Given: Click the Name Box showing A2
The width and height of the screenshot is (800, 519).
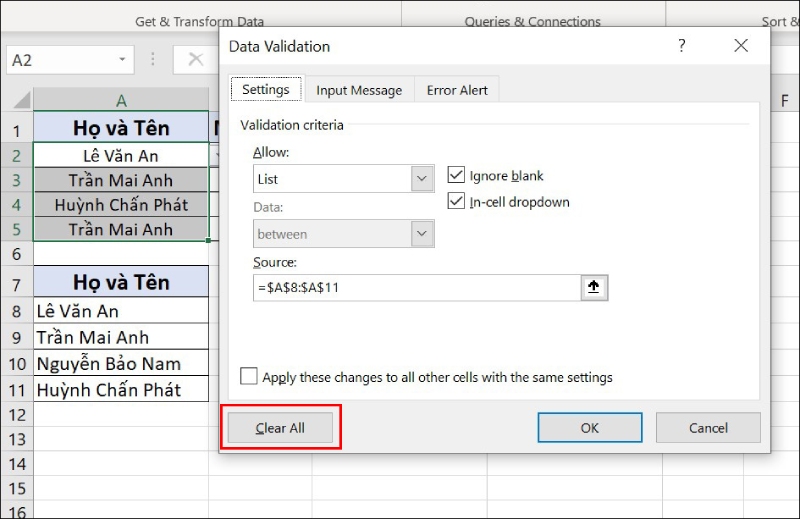Looking at the screenshot, I should [x=61, y=60].
